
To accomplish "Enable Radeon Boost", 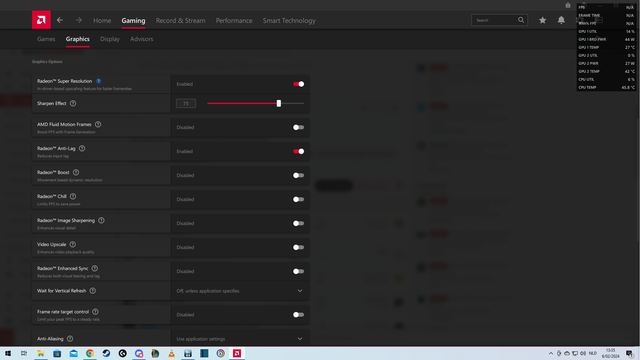I will pos(298,176).
